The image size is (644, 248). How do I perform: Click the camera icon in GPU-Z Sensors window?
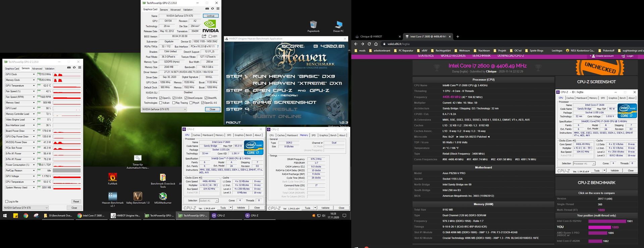coord(69,68)
